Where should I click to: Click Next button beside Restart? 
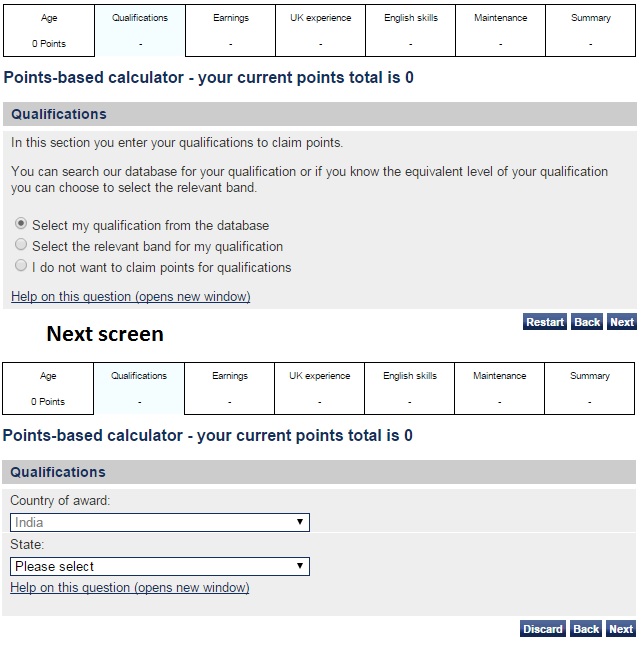click(x=622, y=322)
